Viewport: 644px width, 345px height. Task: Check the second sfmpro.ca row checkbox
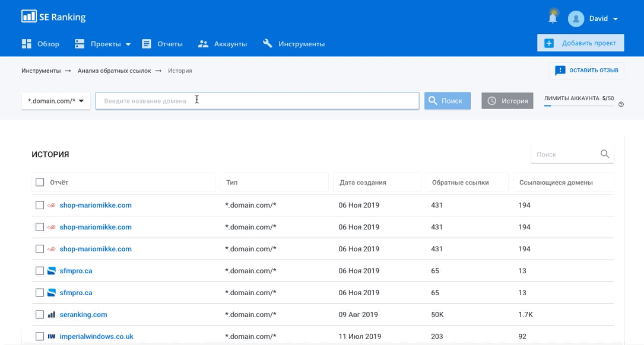40,292
